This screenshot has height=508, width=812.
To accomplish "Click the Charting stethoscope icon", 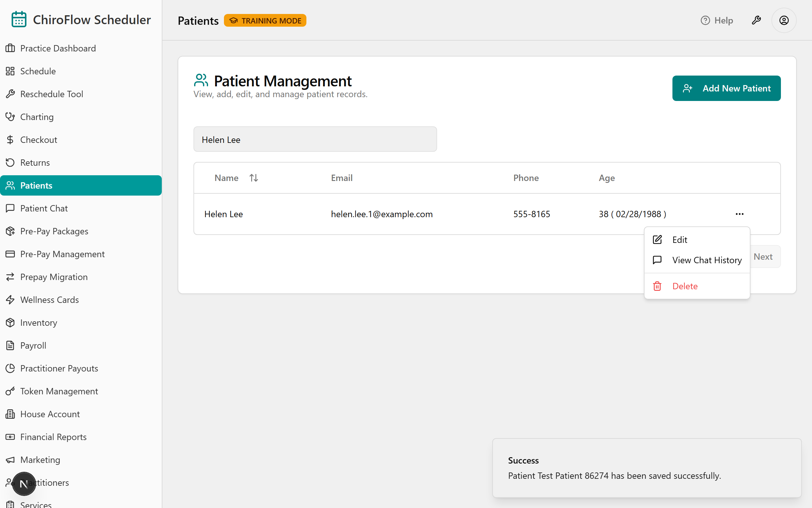I will click(10, 117).
